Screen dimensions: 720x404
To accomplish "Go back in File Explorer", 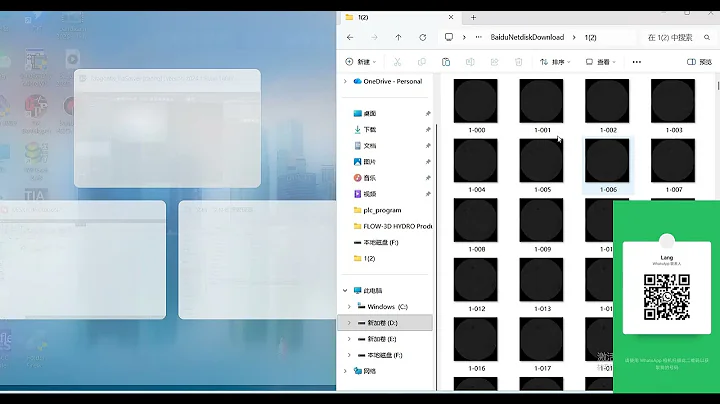I will click(x=350, y=38).
